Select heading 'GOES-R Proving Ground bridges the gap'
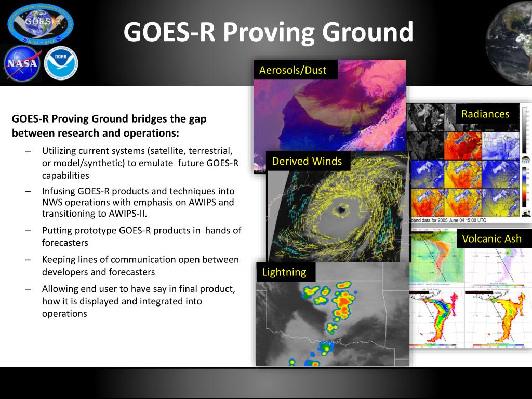The height and width of the screenshot is (399, 532). click(109, 119)
